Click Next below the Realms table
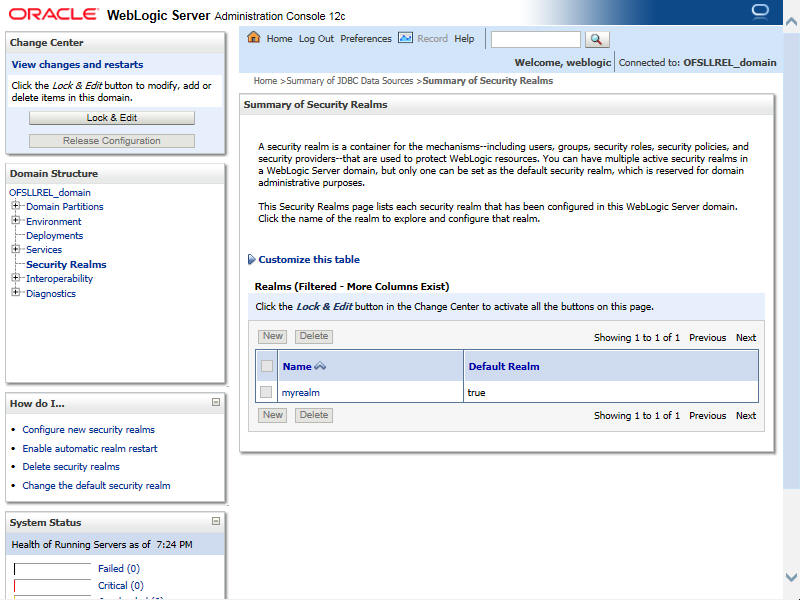The height and width of the screenshot is (600, 800). (x=746, y=416)
